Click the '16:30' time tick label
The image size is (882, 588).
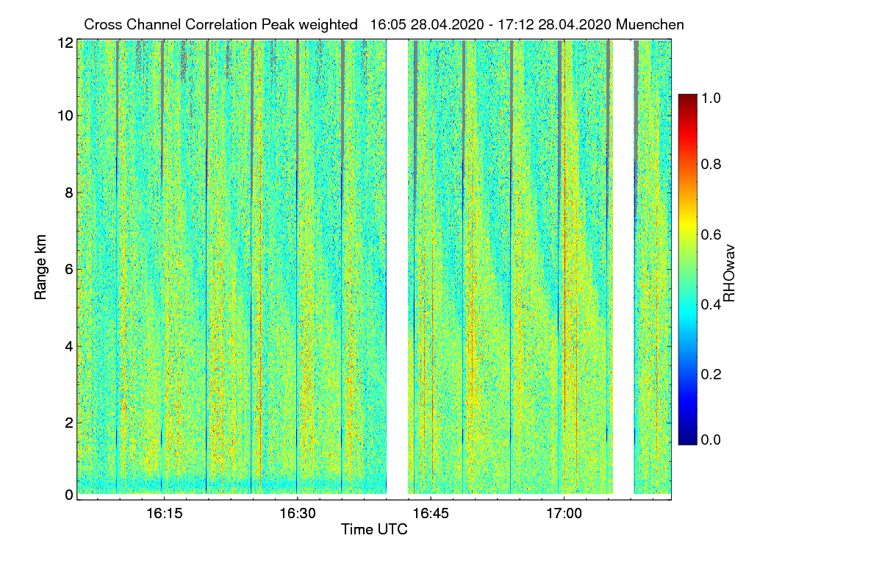pos(297,513)
